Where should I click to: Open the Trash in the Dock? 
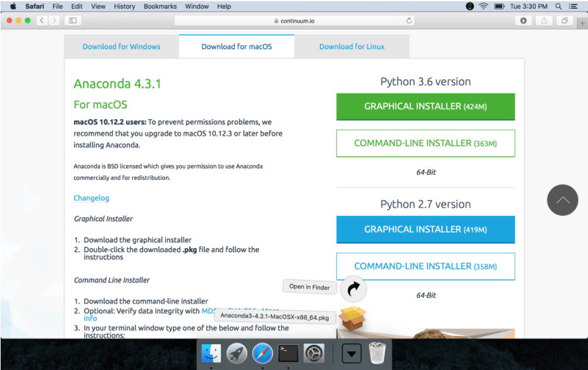pos(377,353)
